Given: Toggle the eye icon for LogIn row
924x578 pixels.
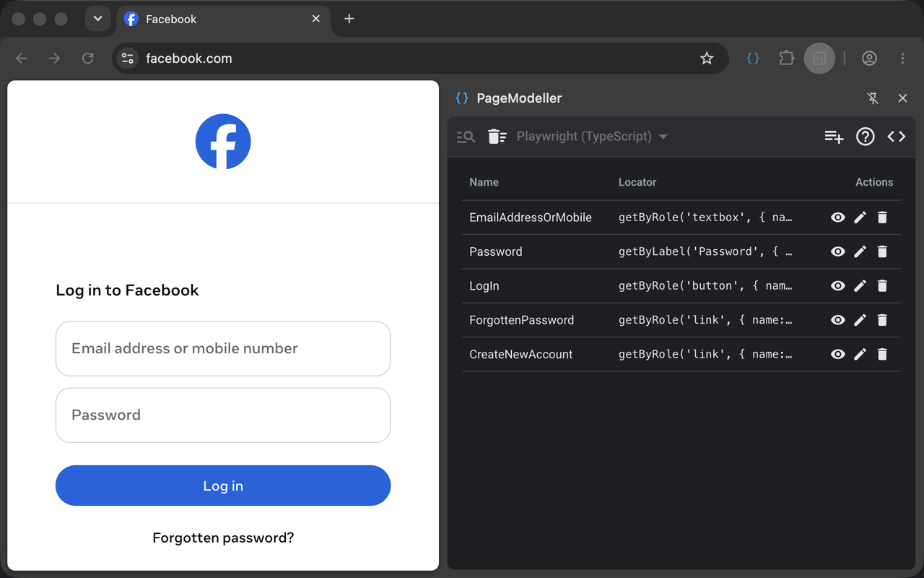Looking at the screenshot, I should click(837, 286).
